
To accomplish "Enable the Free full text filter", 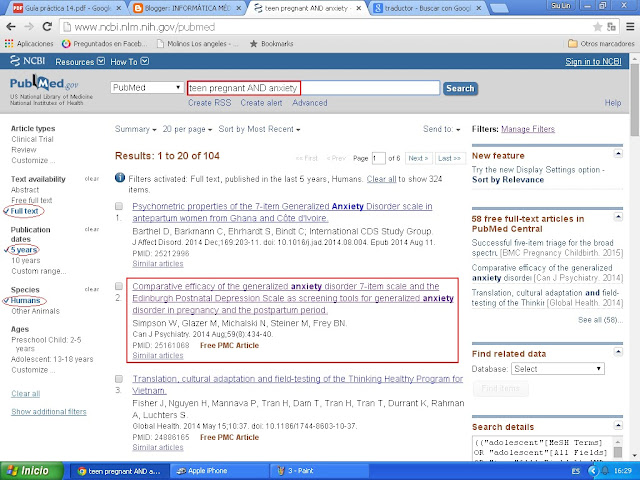I will [x=32, y=200].
